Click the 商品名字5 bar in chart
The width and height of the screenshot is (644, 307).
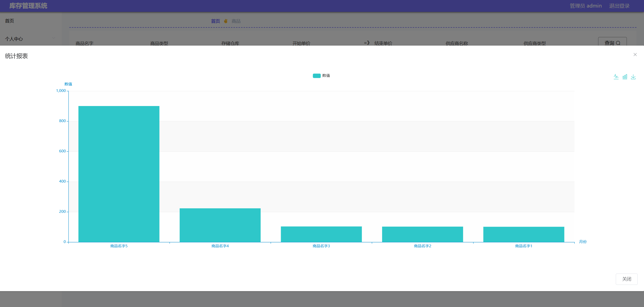click(x=119, y=174)
